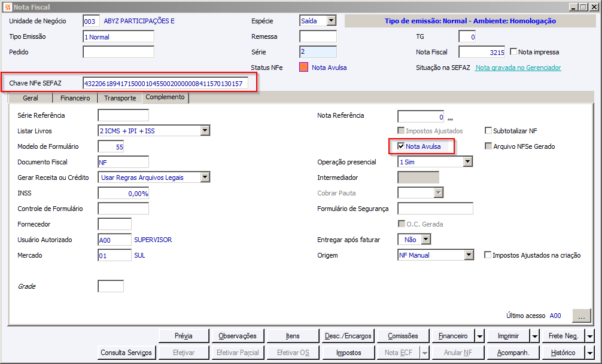Expand the Operação presencial dropdown
The width and height of the screenshot is (602, 364).
coord(467,162)
